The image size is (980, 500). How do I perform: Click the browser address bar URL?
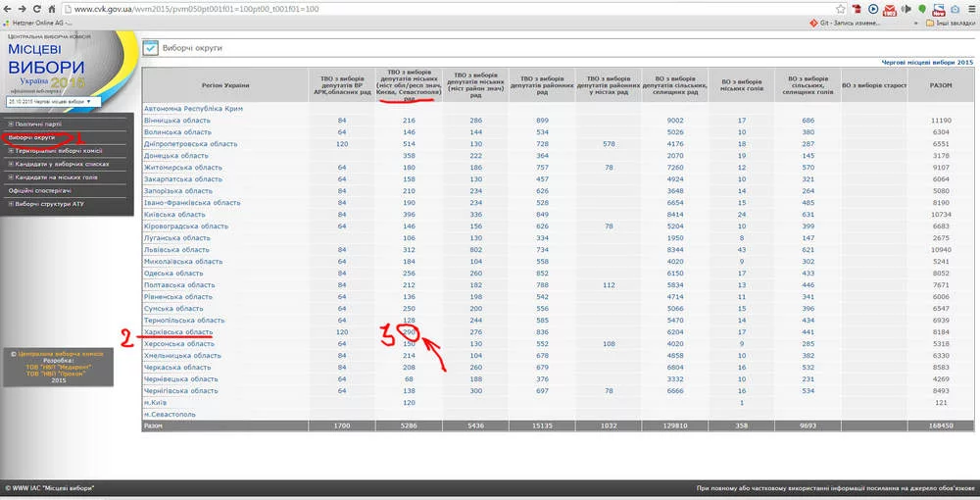tap(196, 9)
